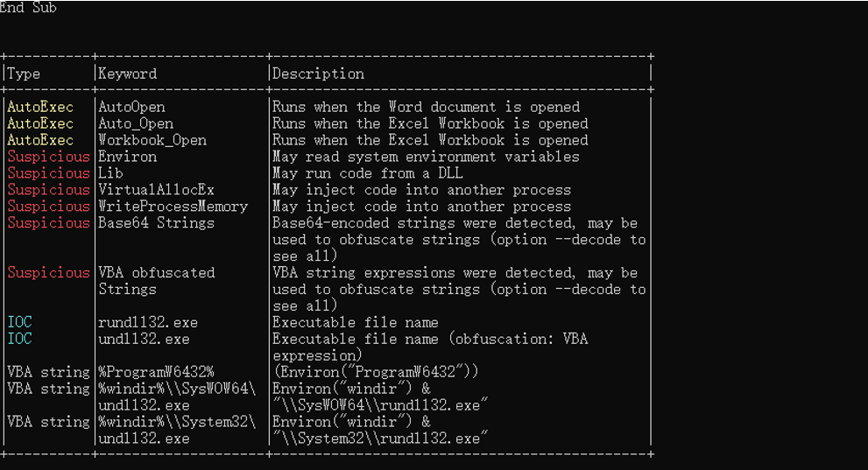This screenshot has height=470, width=868.
Task: Click the VBA obfuscated Strings keyword
Action: 156,281
